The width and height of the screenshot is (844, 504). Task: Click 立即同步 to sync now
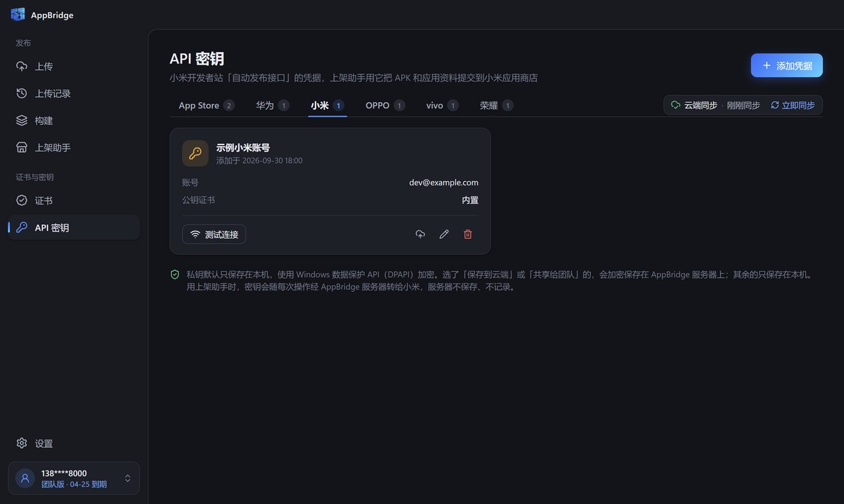pos(793,105)
